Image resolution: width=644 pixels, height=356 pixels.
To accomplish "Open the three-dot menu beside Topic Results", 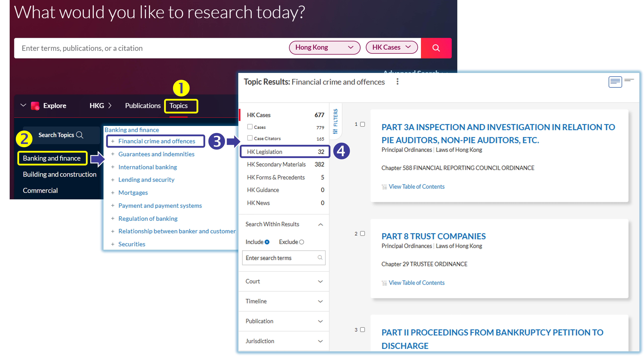I will (x=397, y=82).
